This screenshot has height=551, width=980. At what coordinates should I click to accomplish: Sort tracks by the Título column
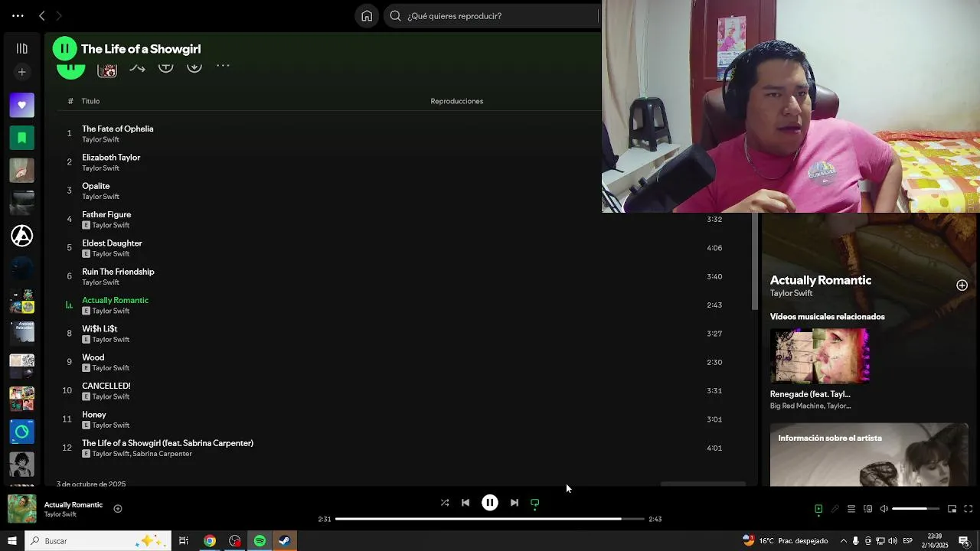coord(90,101)
